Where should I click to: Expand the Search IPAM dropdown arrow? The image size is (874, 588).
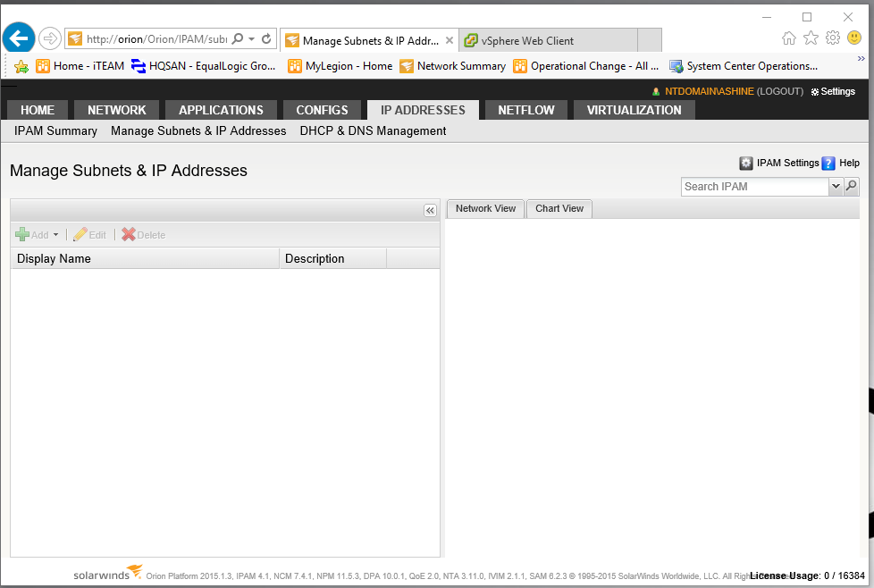point(835,187)
